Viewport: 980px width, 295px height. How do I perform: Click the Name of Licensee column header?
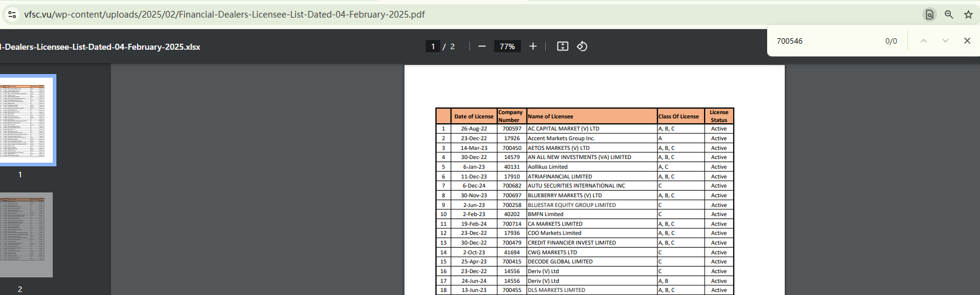551,117
